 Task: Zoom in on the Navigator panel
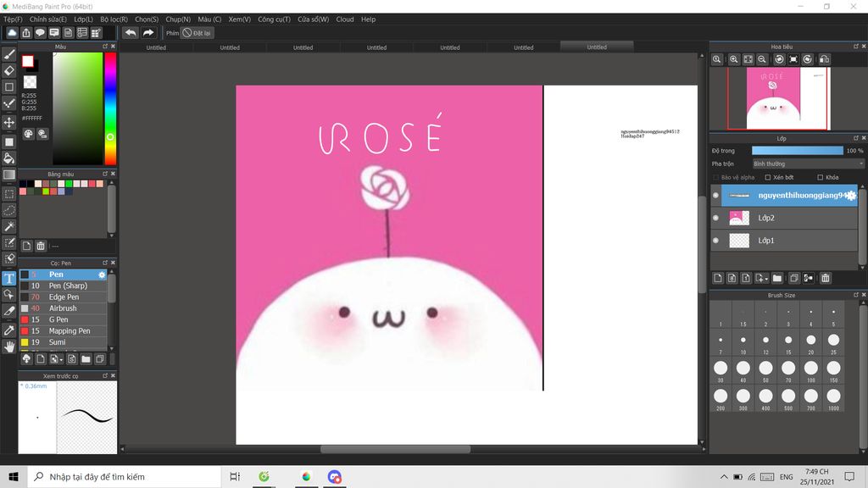[x=733, y=59]
